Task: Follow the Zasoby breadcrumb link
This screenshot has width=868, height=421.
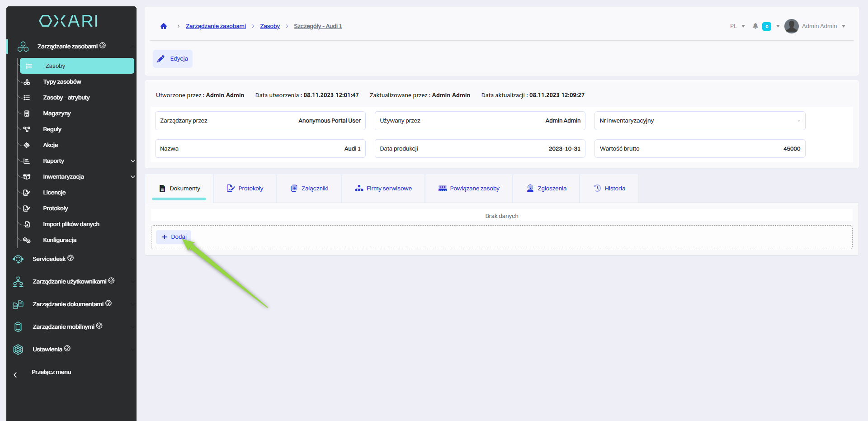Action: (270, 26)
